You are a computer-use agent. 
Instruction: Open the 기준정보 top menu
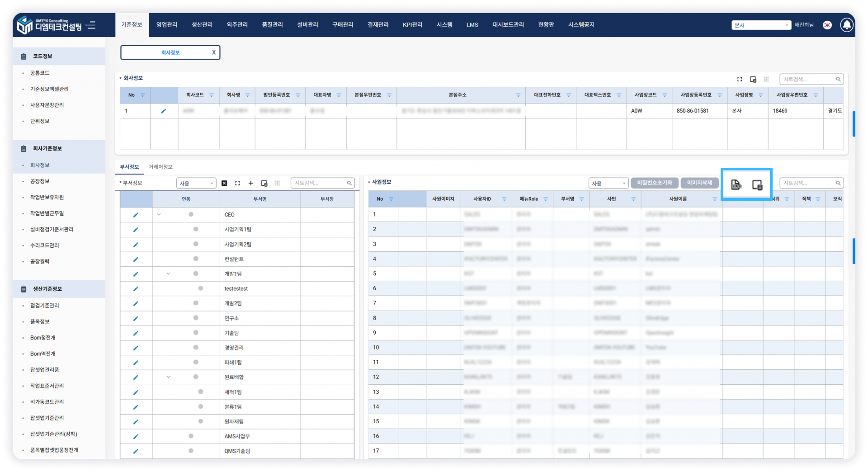click(x=132, y=25)
